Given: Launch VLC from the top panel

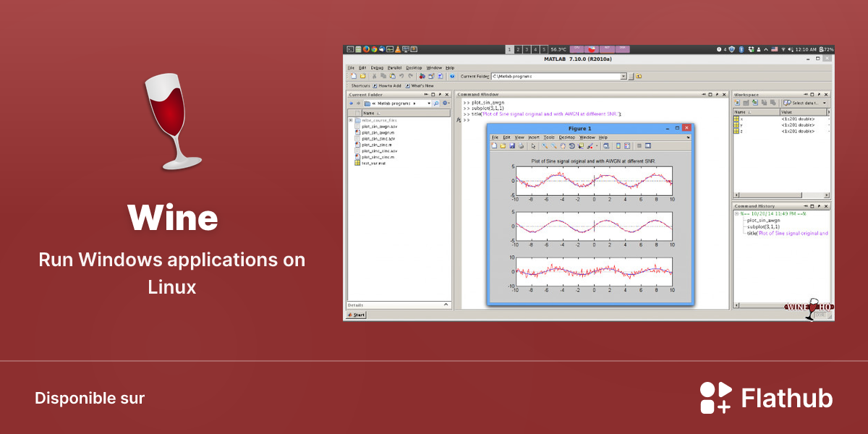Looking at the screenshot, I should pyautogui.click(x=398, y=49).
